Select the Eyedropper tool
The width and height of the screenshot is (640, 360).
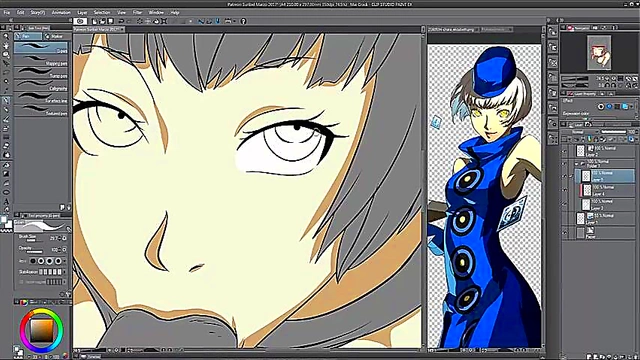6,90
